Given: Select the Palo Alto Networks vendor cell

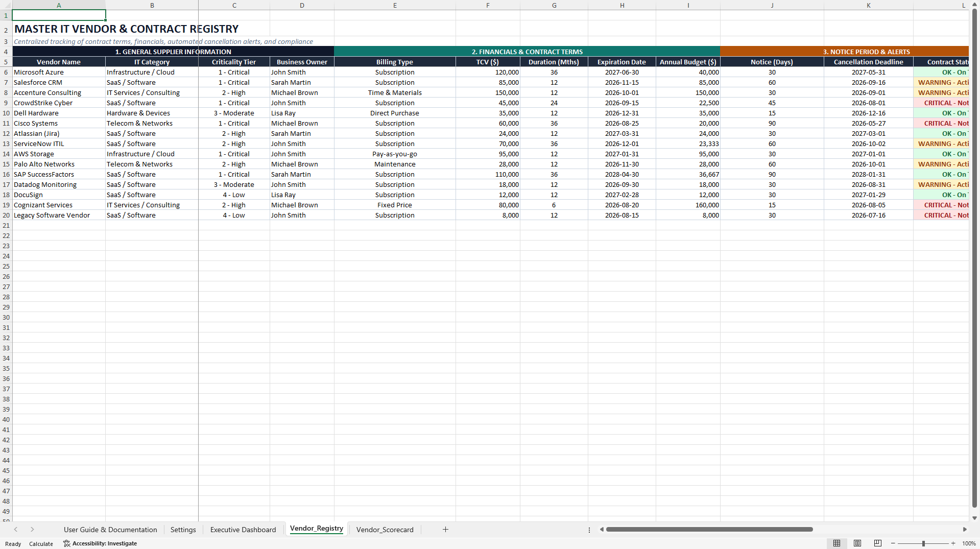Looking at the screenshot, I should point(59,164).
